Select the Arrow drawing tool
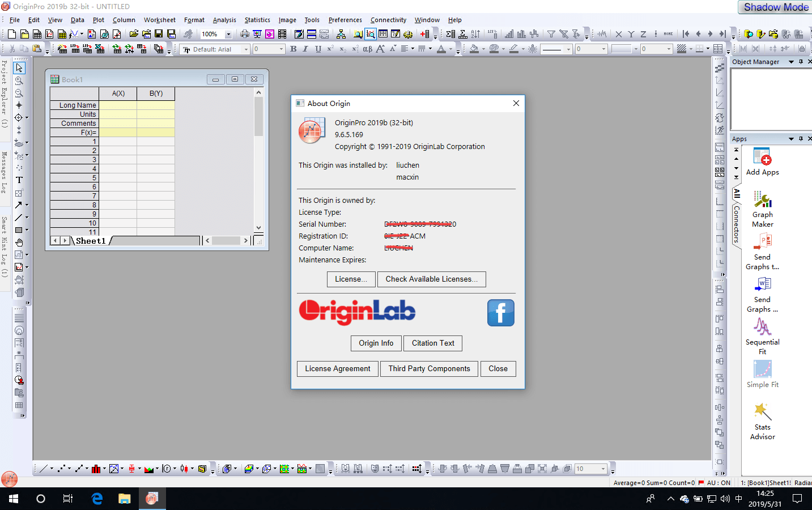The width and height of the screenshot is (812, 510). pyautogui.click(x=19, y=205)
